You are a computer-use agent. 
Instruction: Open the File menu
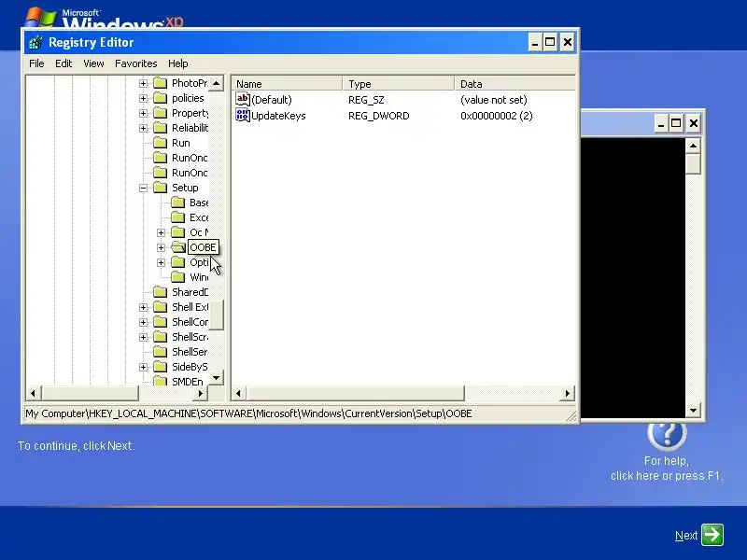36,63
